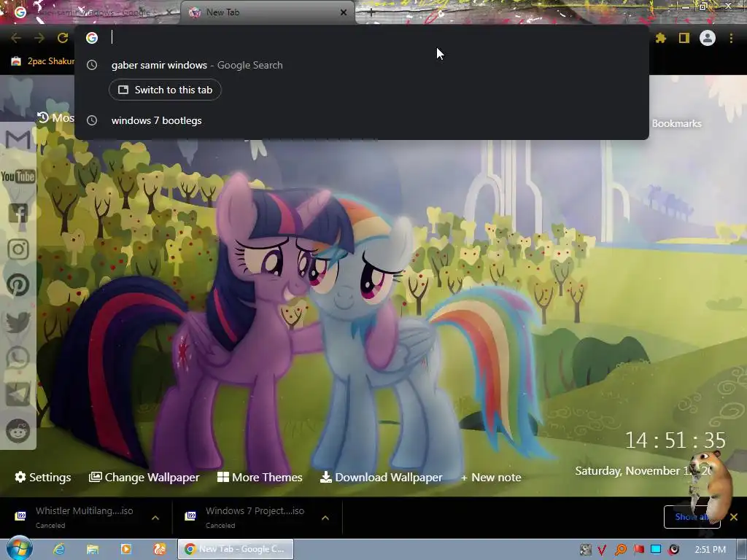Open the Bookmarks link
Viewport: 747px width, 560px height.
point(676,123)
